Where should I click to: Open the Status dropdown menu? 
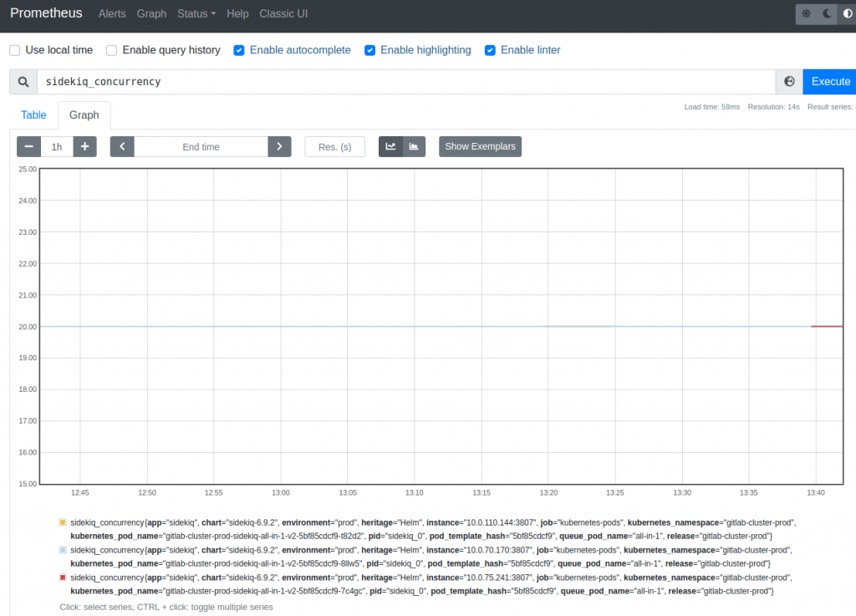point(196,13)
